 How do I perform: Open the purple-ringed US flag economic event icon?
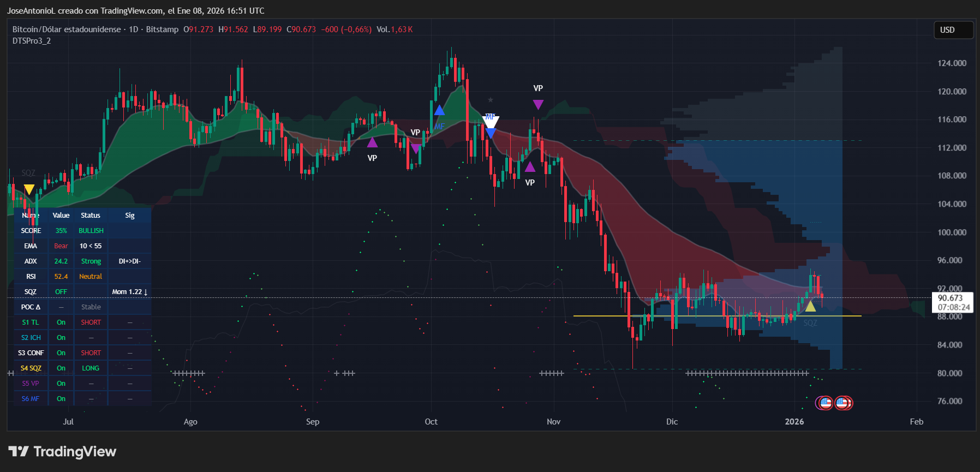click(824, 403)
